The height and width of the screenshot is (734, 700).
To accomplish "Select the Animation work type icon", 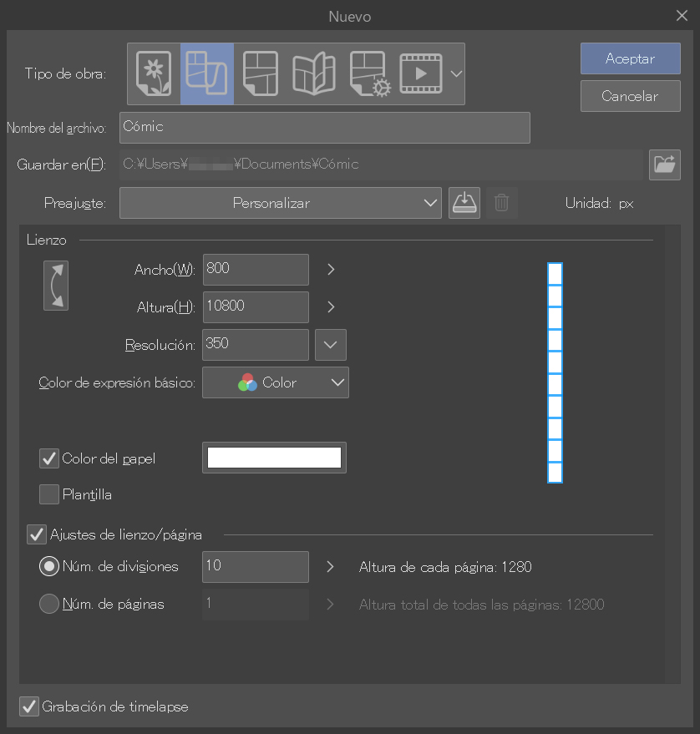I will (422, 73).
